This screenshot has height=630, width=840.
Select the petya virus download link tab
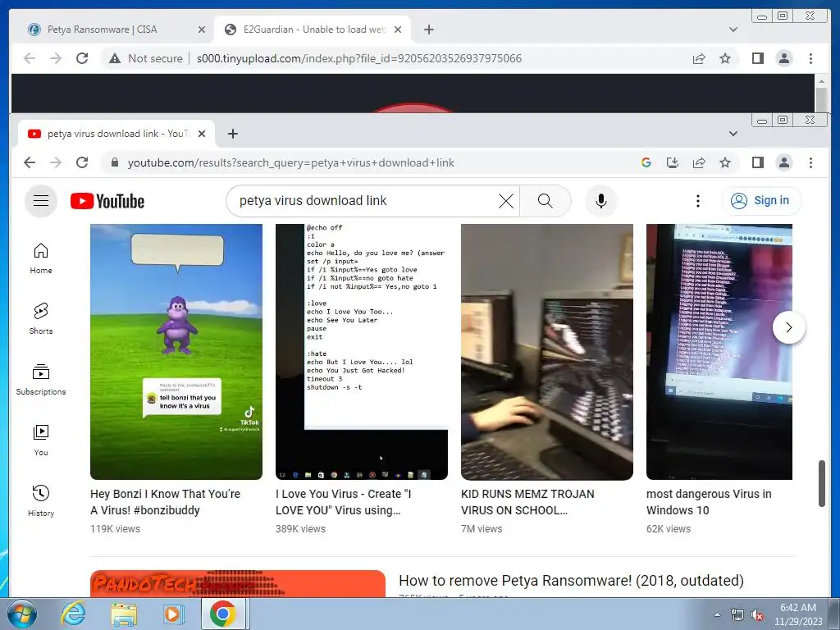pyautogui.click(x=116, y=134)
